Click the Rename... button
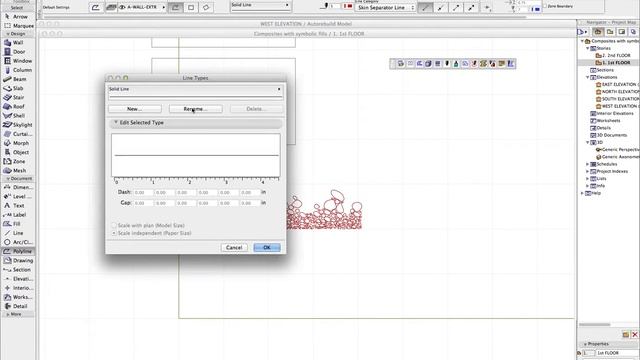640x360 pixels. pos(196,109)
